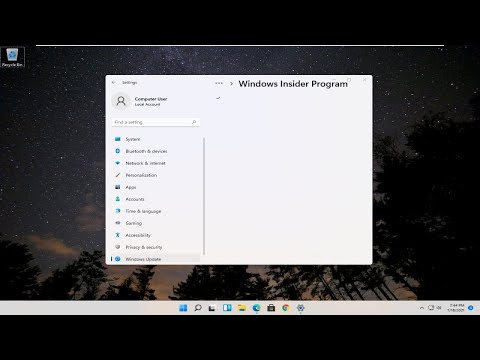Select Windows Update in sidebar
This screenshot has width=480, height=360.
point(156,259)
